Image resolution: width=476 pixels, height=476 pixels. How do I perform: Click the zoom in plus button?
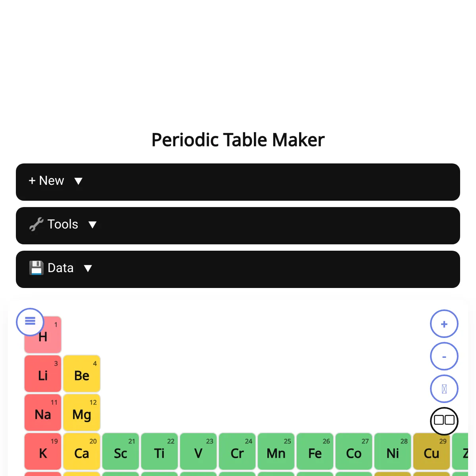(x=444, y=324)
